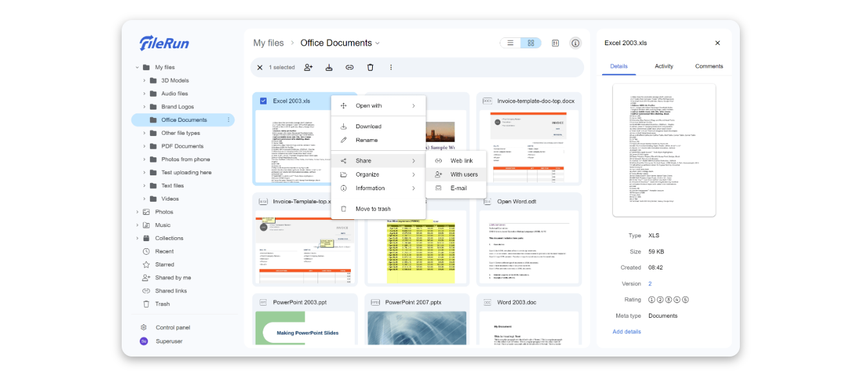Rate file with star rating 3

click(668, 300)
